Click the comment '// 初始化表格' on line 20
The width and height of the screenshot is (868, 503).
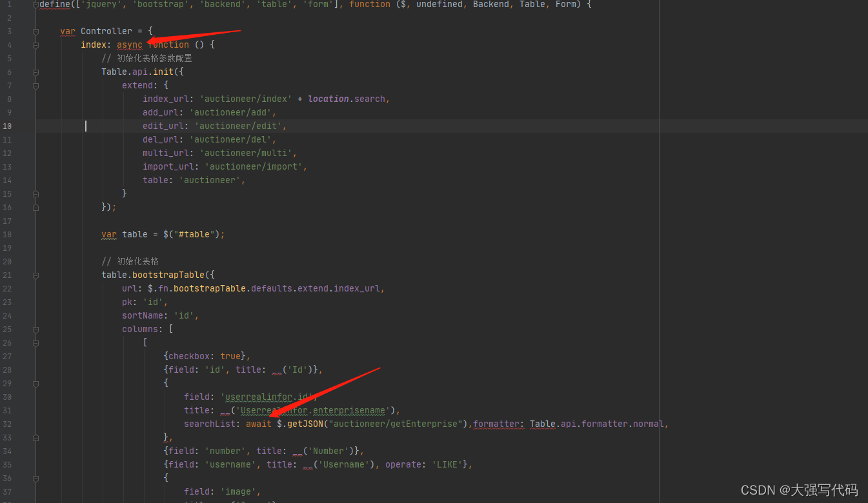click(x=130, y=261)
